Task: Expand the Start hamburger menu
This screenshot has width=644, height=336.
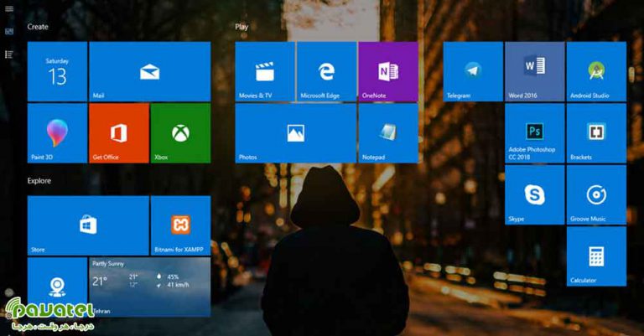Action: [9, 8]
